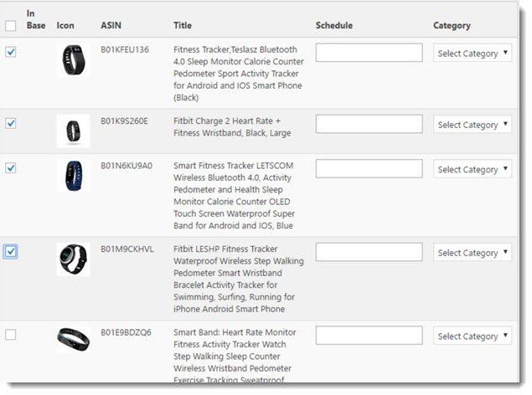Open Select Category dropdown for B01M9CKHVL
Screen dimensions: 532x395
tap(473, 253)
